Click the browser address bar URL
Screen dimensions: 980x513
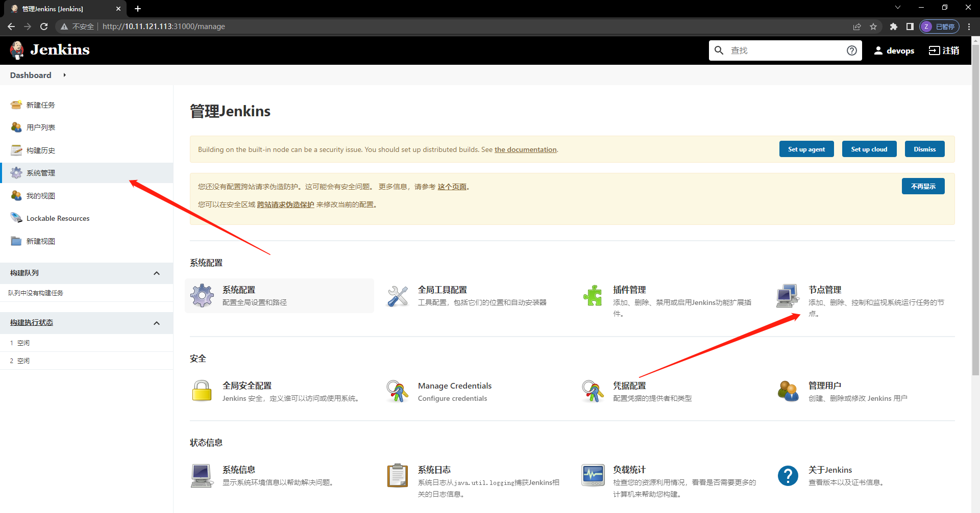coord(164,27)
